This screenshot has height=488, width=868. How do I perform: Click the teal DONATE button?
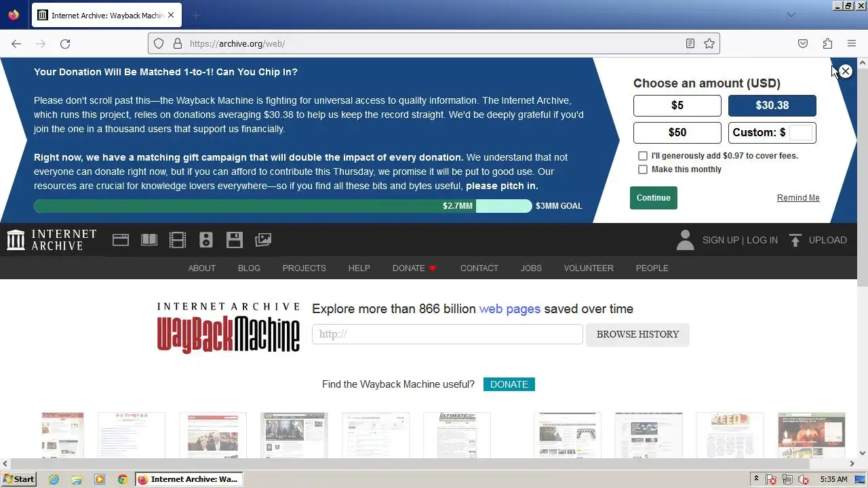[509, 384]
